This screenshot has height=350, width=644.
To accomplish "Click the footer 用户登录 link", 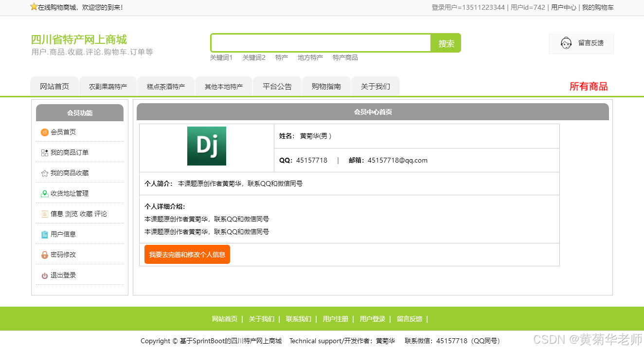I will click(373, 319).
